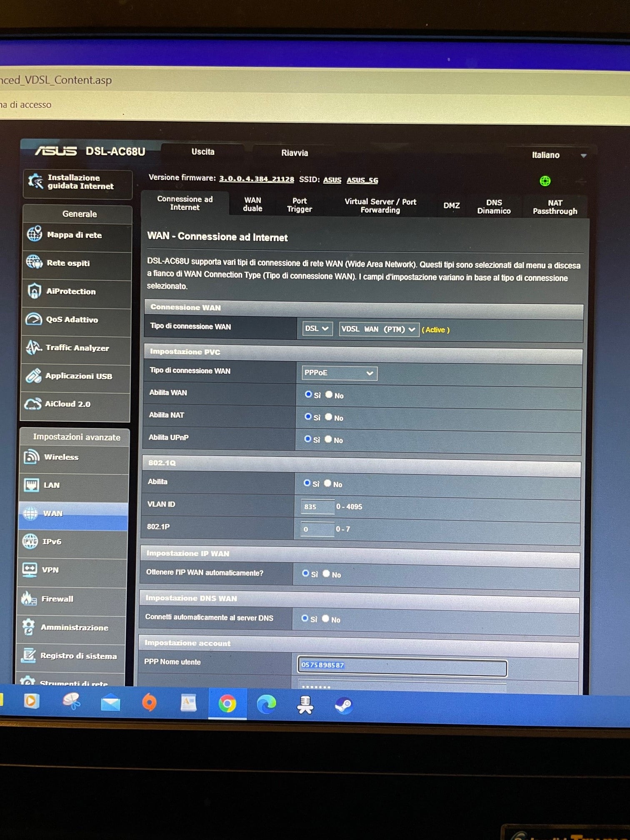Open Registro di sistema log icon

click(x=27, y=655)
